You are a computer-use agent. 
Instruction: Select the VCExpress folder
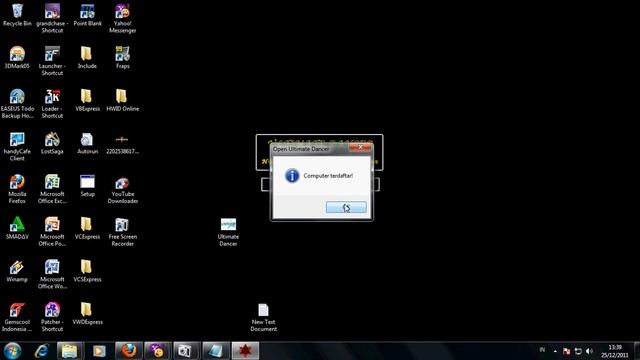pyautogui.click(x=87, y=228)
